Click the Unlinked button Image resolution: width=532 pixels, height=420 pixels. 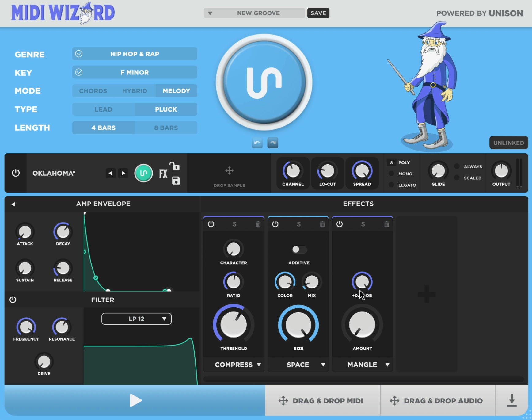point(509,143)
